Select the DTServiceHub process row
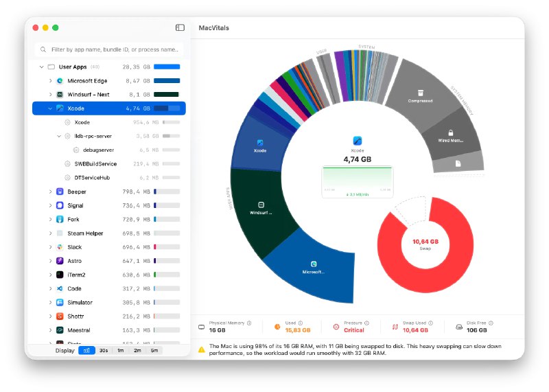The height and width of the screenshot is (392, 549). pos(109,178)
